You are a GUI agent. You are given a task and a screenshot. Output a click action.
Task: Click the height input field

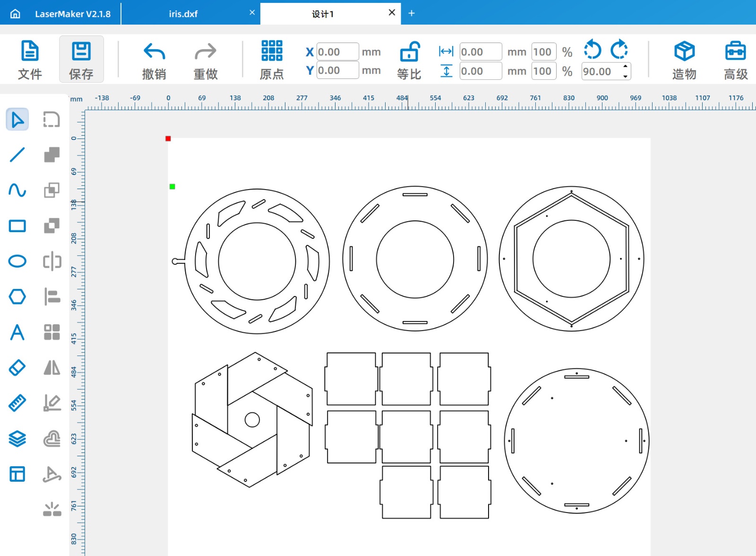click(481, 71)
